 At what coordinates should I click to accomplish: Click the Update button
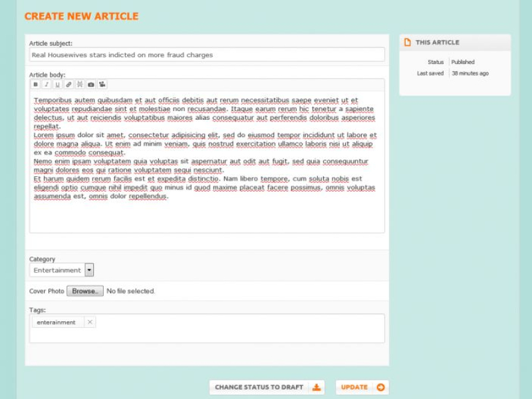pos(362,387)
